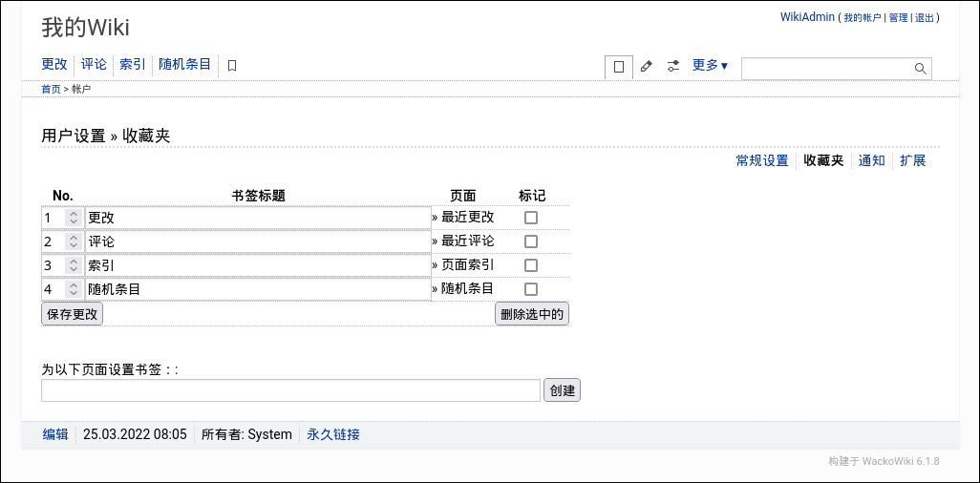Image resolution: width=980 pixels, height=483 pixels.
Task: Click the 评论 bookmark title field
Action: coord(258,241)
